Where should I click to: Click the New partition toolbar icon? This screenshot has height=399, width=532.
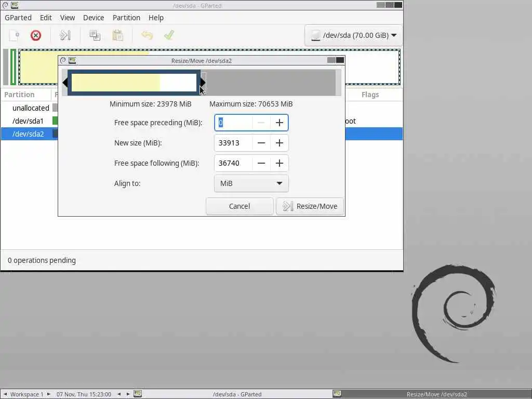tap(14, 35)
